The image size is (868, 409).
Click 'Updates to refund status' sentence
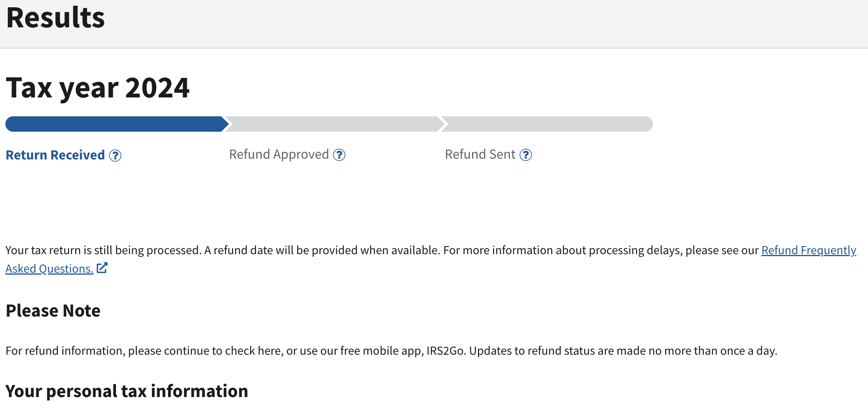click(x=623, y=351)
